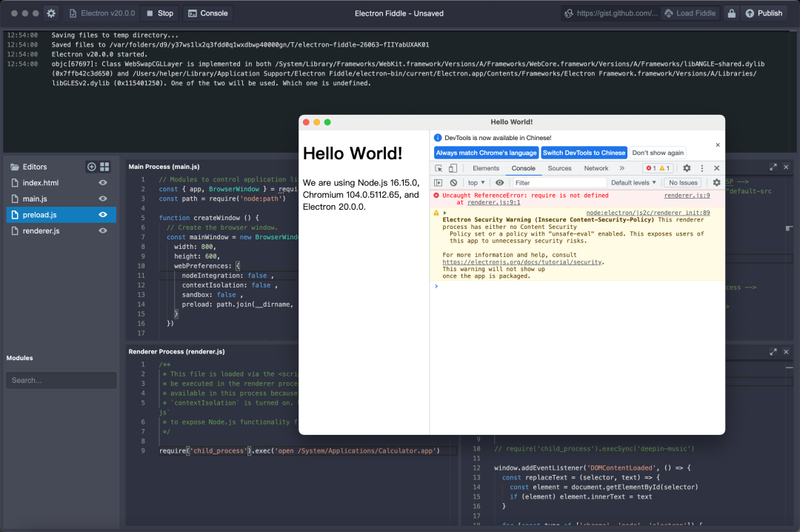Toggle visibility of index.html editor
Screen dimensions: 800x532
[x=103, y=183]
